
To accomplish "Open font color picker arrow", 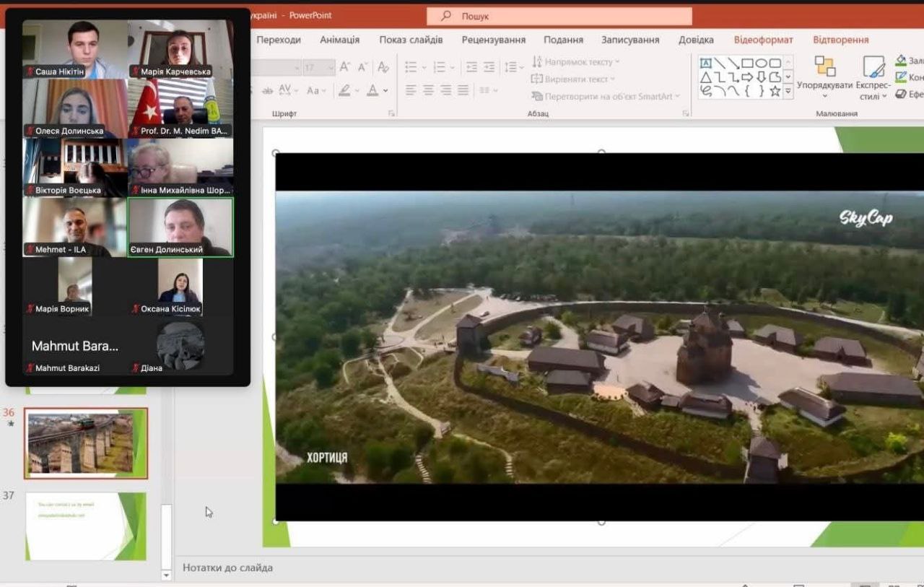I will 385,91.
